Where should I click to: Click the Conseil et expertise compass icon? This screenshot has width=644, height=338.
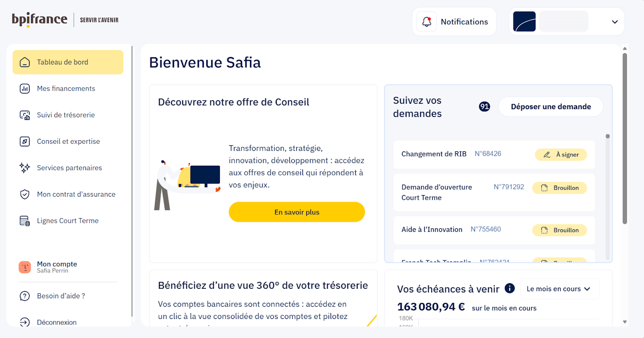25,141
